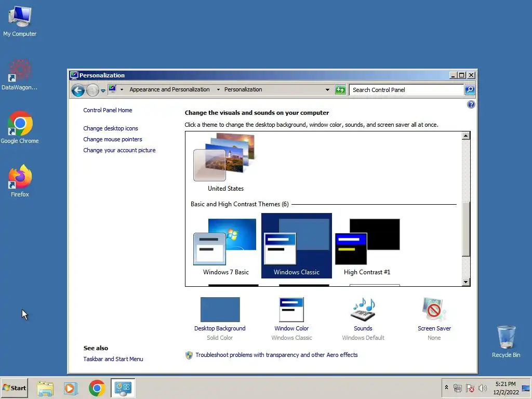Click the search magnifier icon
Image resolution: width=532 pixels, height=399 pixels.
tap(470, 89)
